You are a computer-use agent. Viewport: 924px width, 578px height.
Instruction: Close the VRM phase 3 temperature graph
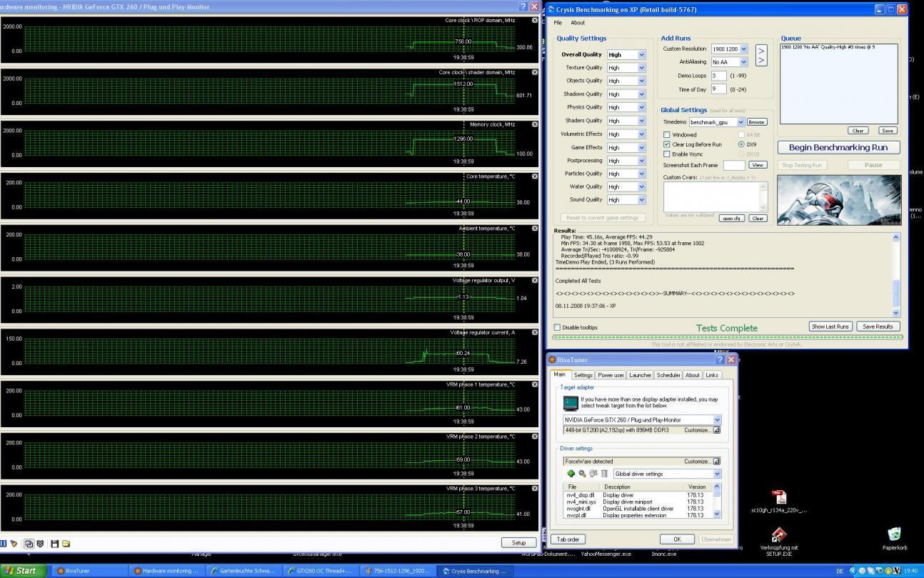pos(535,488)
